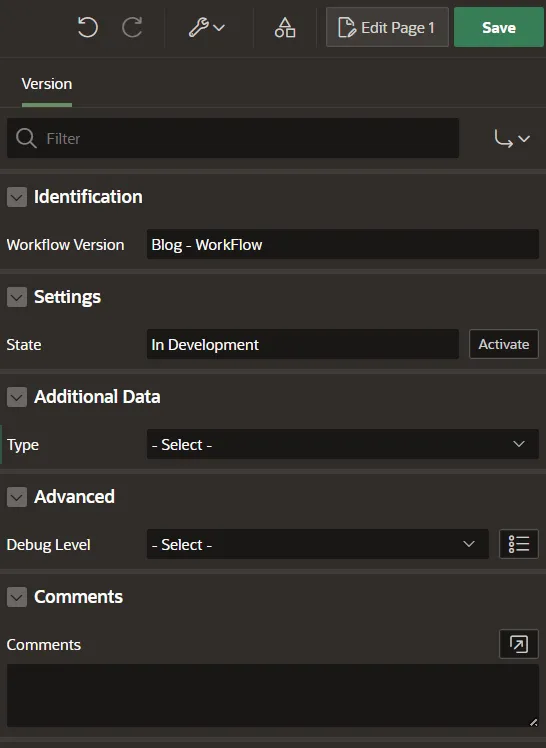Collapse the Advanced section
The height and width of the screenshot is (748, 546).
point(17,497)
